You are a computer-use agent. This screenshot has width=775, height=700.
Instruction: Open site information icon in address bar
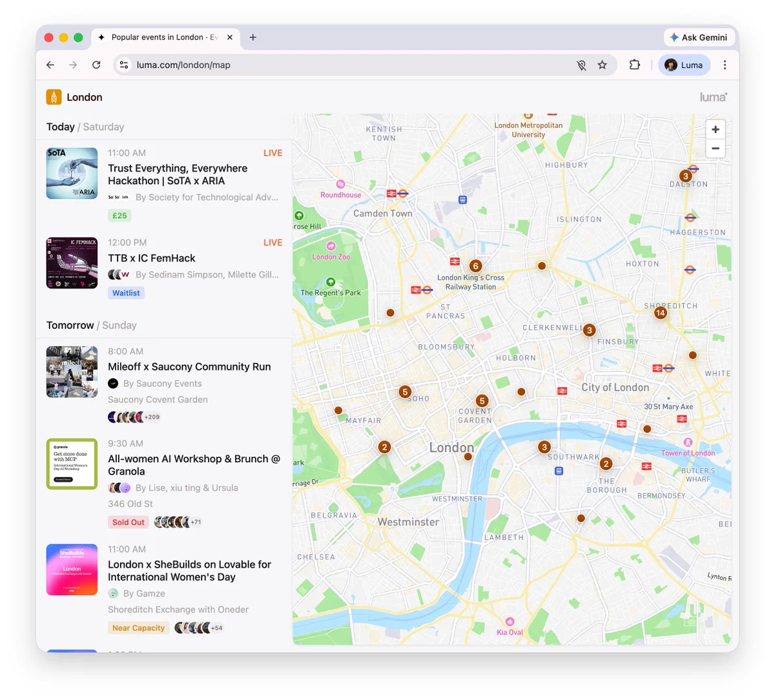pos(124,65)
